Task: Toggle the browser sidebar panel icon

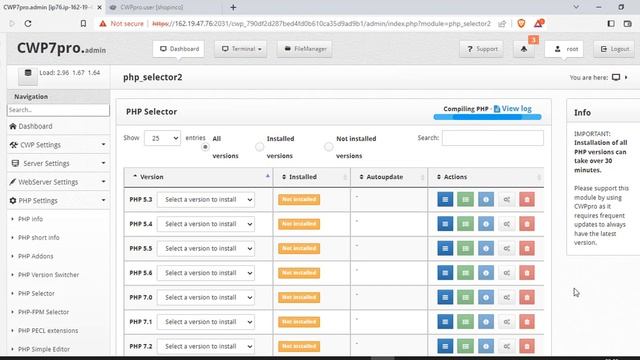Action: [611, 24]
